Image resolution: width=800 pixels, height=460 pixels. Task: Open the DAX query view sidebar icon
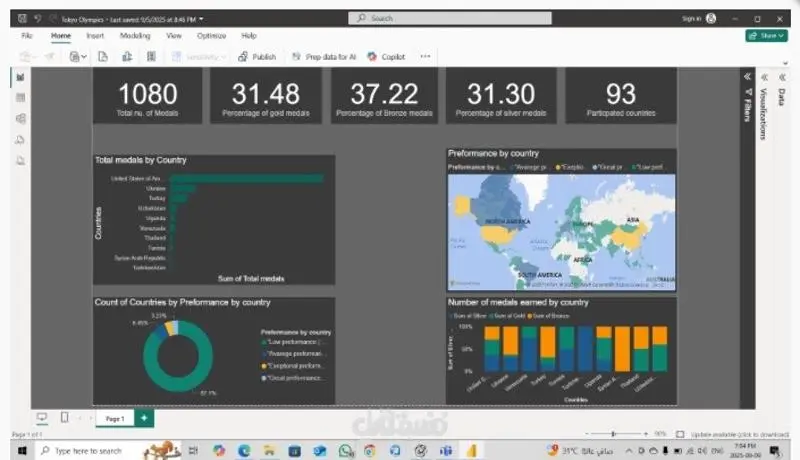point(20,139)
